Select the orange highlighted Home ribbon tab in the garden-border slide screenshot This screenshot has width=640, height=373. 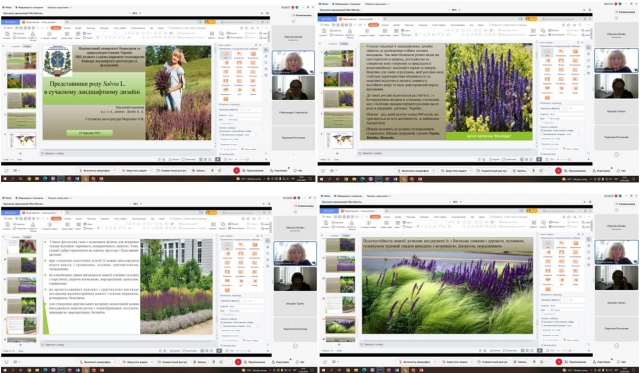coord(56,218)
